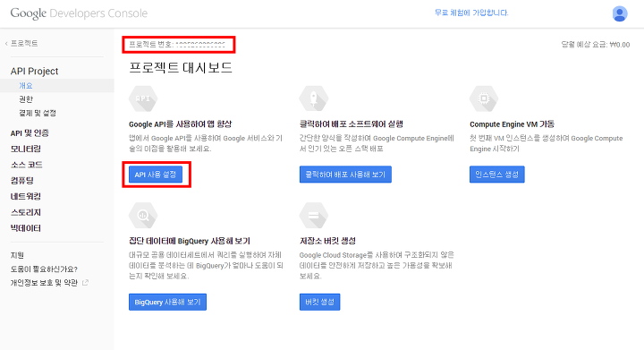The height and width of the screenshot is (350, 644).
Task: Click the 집단 데이터에 BigQuery 사용해 보기 heading
Action: pyautogui.click(x=190, y=241)
